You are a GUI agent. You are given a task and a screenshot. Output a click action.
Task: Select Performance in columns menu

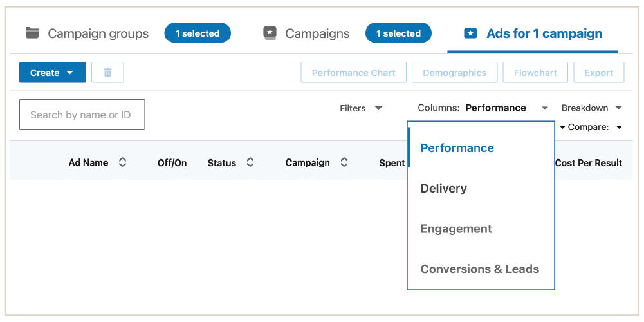click(x=457, y=148)
